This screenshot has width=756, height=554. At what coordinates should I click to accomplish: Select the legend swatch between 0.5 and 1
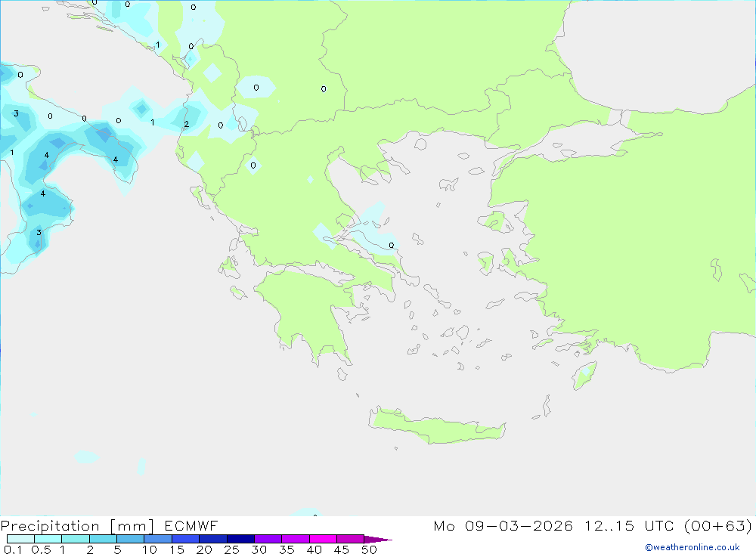(x=48, y=539)
